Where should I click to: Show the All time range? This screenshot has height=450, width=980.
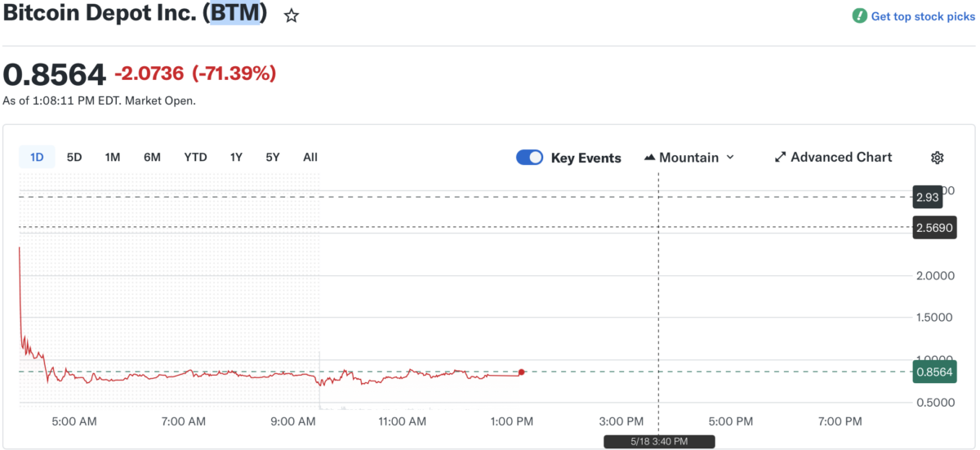(310, 157)
